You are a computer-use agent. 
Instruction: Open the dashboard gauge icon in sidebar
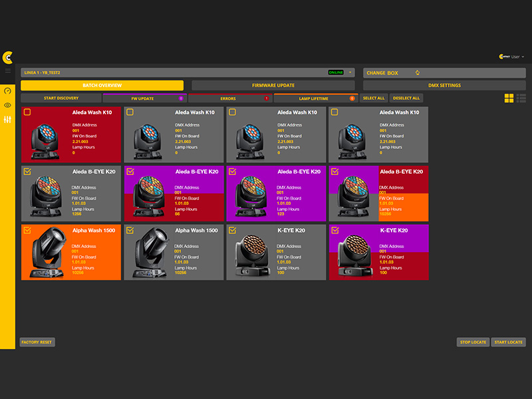click(x=7, y=90)
